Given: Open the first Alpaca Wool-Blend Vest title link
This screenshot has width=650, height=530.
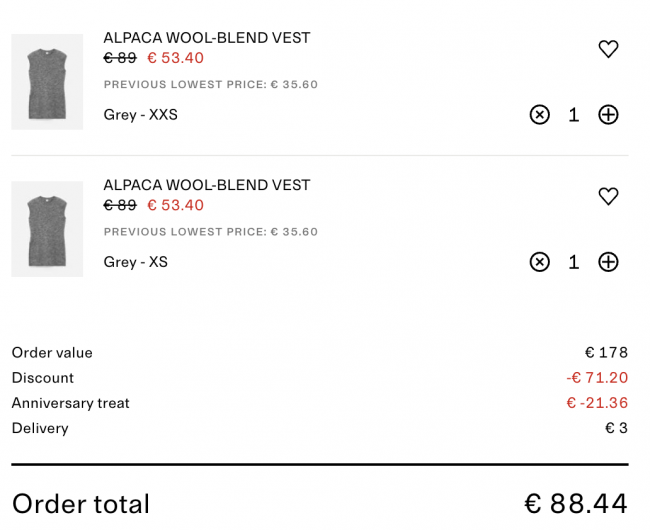Looking at the screenshot, I should pos(206,38).
